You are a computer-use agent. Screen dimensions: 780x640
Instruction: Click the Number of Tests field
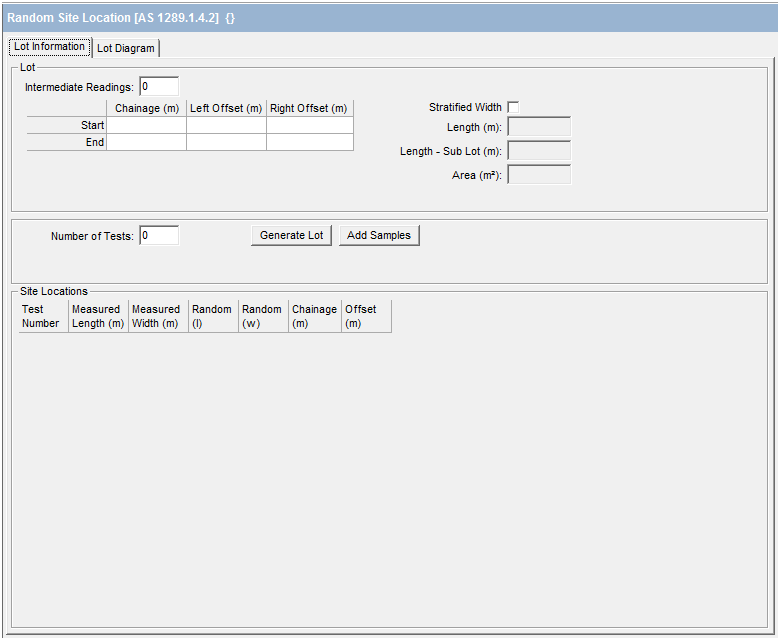click(x=159, y=236)
